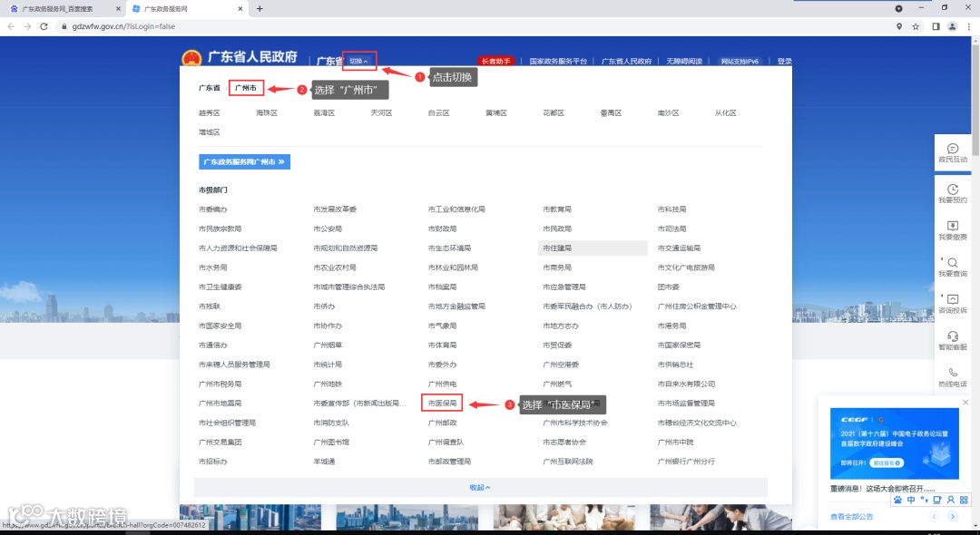
Task: Open the 国家政务服务平台 link
Action: (x=558, y=61)
